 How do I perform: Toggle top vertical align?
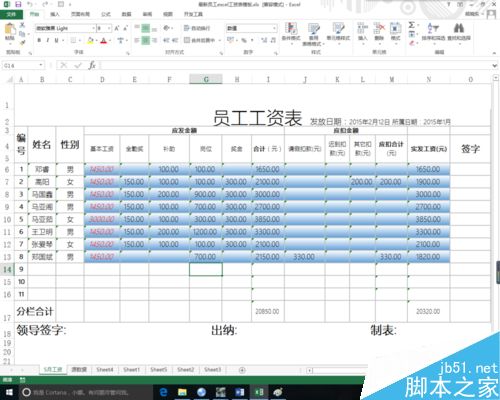pos(137,28)
